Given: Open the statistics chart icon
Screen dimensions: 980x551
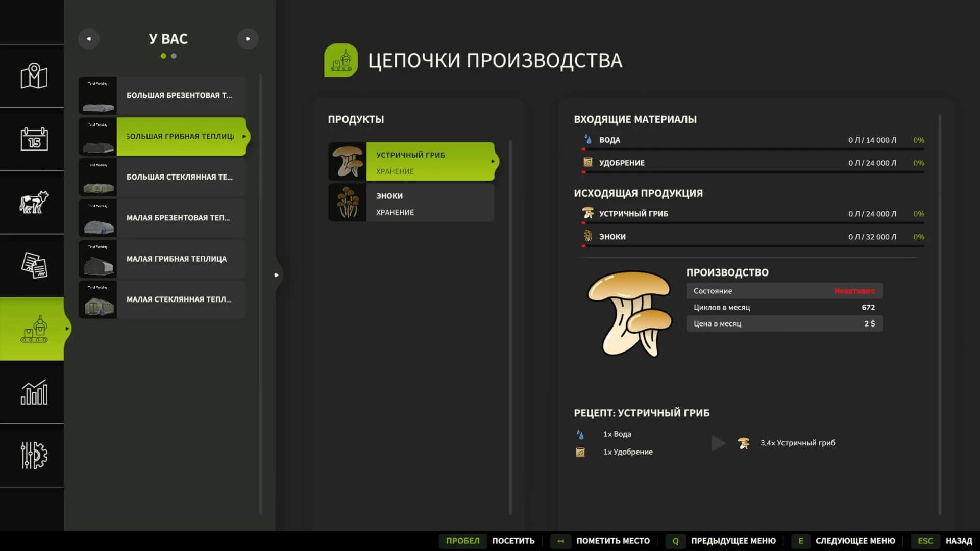Looking at the screenshot, I should pyautogui.click(x=34, y=392).
